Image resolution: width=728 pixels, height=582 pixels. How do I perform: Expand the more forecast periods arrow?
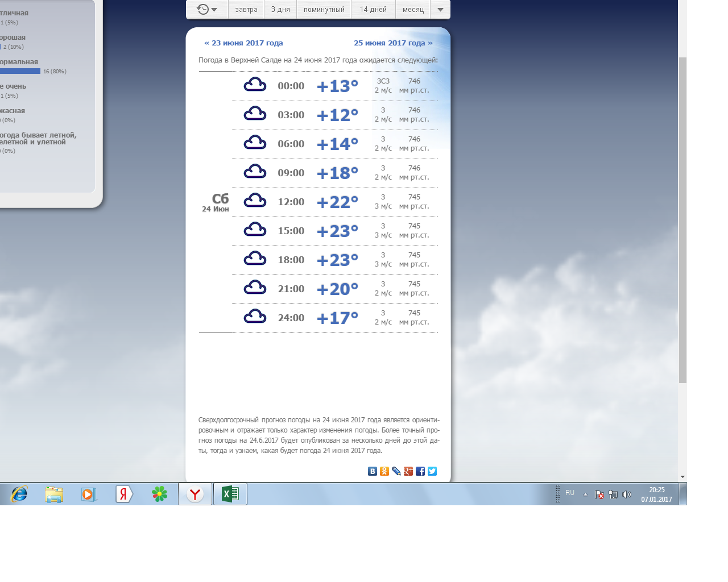(x=440, y=10)
